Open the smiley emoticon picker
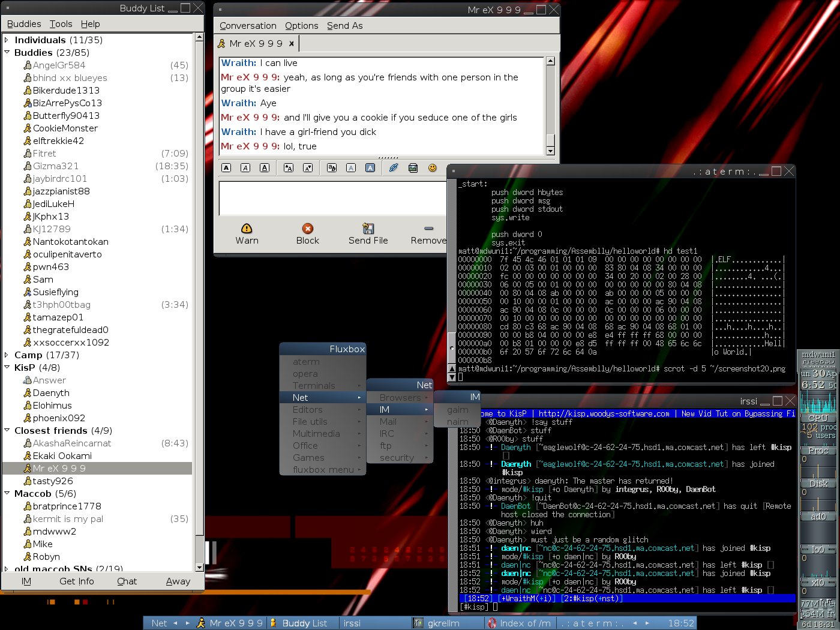Screen dimensions: 840x630 pyautogui.click(x=432, y=168)
